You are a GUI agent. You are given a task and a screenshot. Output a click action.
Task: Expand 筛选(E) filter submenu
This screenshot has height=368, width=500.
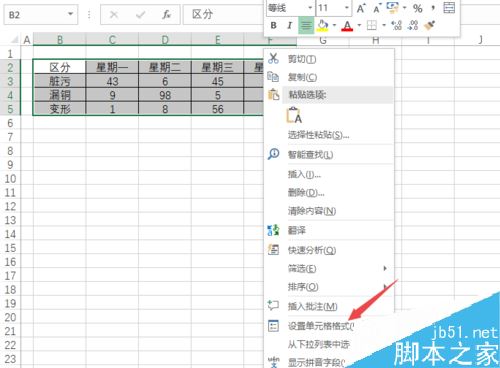pos(328,268)
